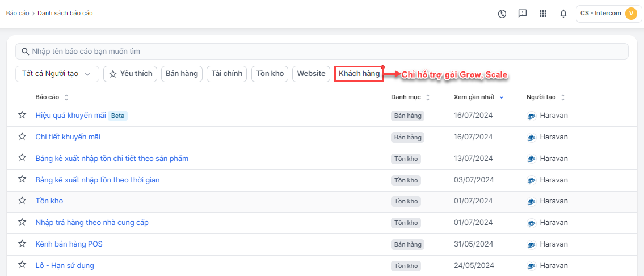Screen dimensions: 644x276
Task: Star Bảng kê xuất nhập tồn chi tiết theo sản phẩm
Action: pyautogui.click(x=22, y=158)
